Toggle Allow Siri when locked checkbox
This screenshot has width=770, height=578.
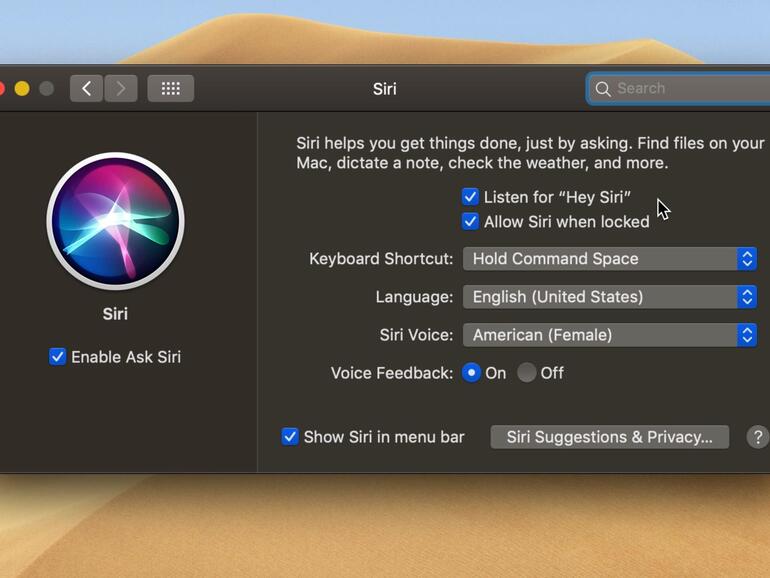point(470,221)
